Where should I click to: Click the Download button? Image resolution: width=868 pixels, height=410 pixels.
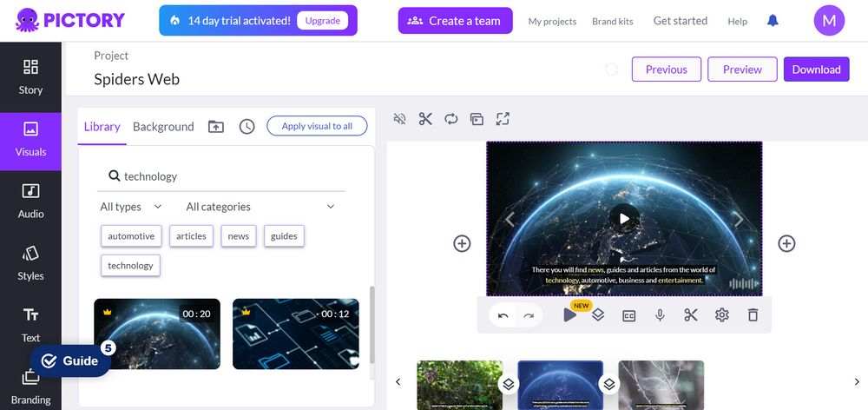(817, 69)
